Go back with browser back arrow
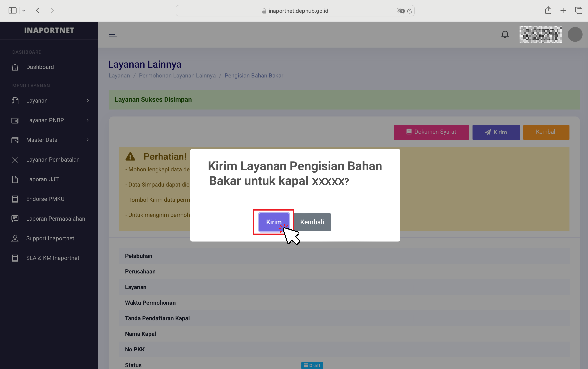The height and width of the screenshot is (369, 588). coord(38,11)
